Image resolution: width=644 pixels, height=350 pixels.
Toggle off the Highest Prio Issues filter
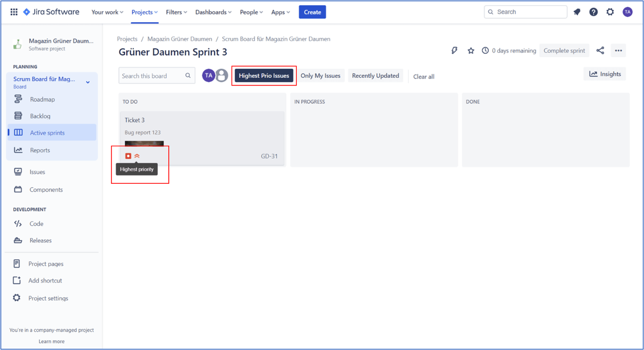(264, 76)
